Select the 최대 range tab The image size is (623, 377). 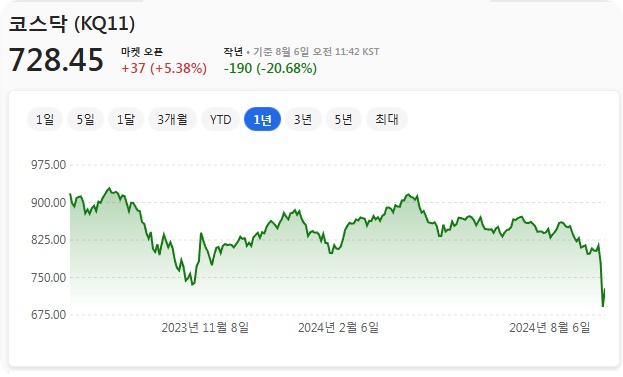387,119
